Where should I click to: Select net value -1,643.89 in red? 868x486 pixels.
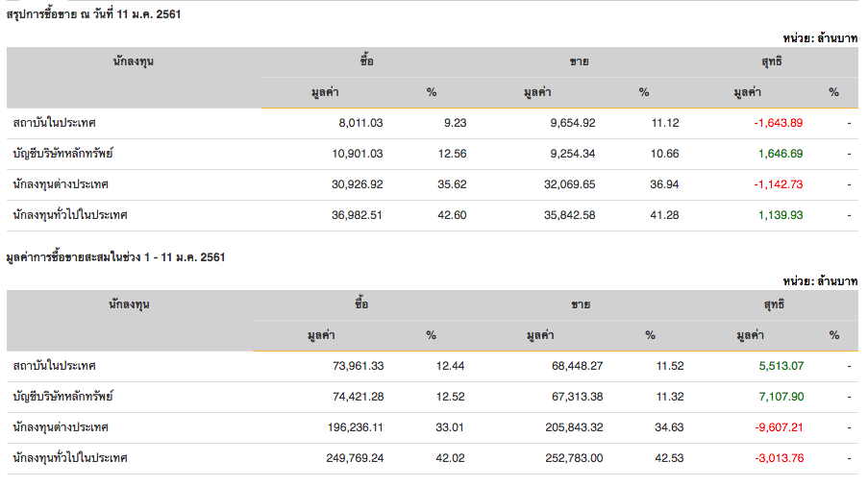click(778, 123)
